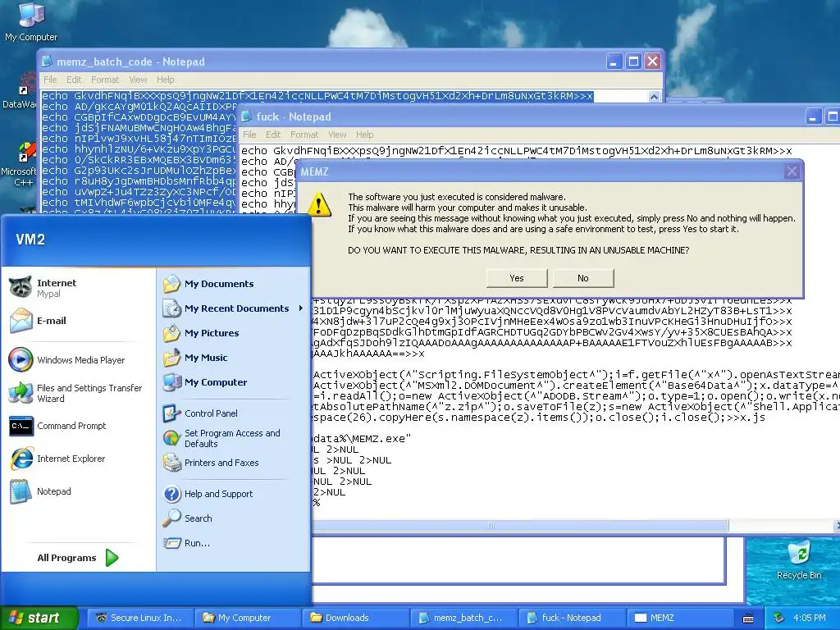This screenshot has height=630, width=840.
Task: Click the keyboard tray icon in taskbar
Action: (x=748, y=619)
